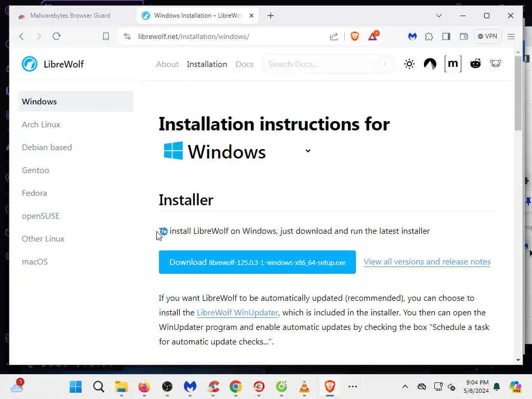Image resolution: width=532 pixels, height=399 pixels.
Task: Click the LibreWolf logo icon in header
Action: pos(30,64)
